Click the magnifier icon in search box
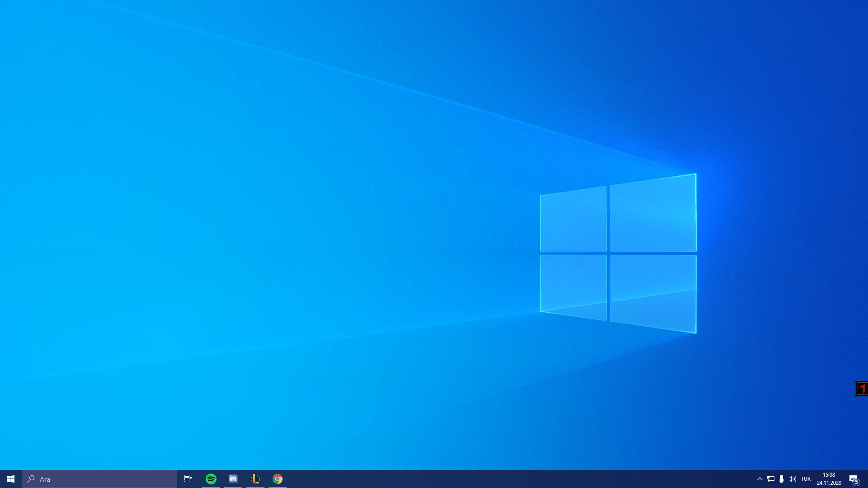The width and height of the screenshot is (868, 488). pyautogui.click(x=31, y=479)
